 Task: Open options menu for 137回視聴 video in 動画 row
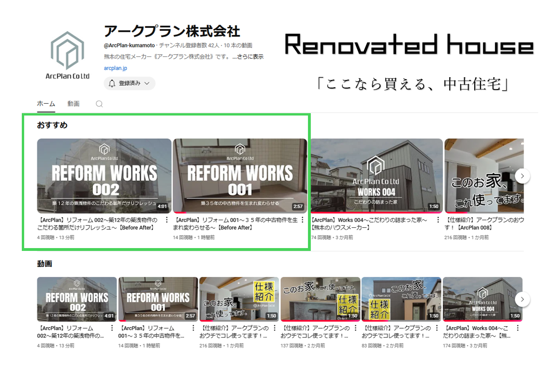pyautogui.click(x=355, y=328)
